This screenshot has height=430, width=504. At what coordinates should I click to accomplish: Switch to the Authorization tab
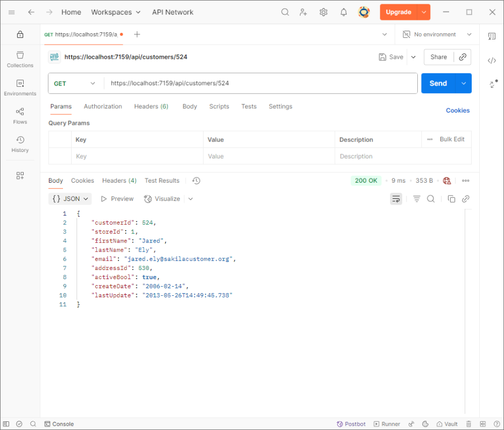coord(103,107)
